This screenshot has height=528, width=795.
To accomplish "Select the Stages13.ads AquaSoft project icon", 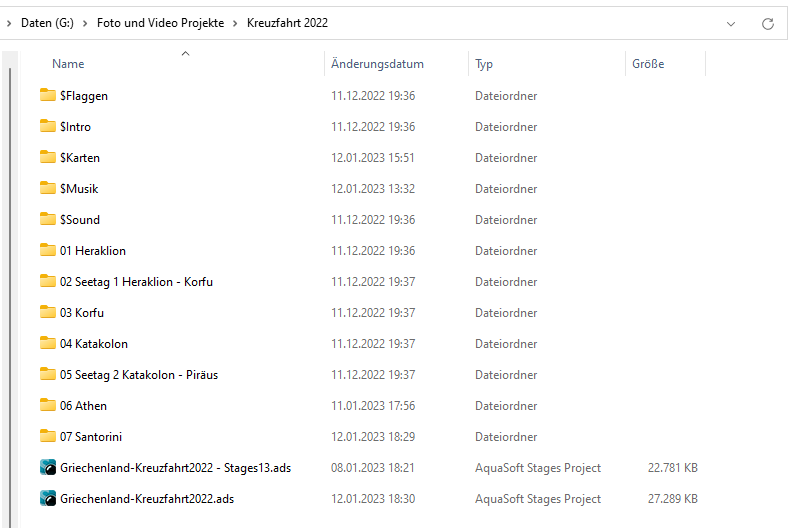I will [48, 468].
